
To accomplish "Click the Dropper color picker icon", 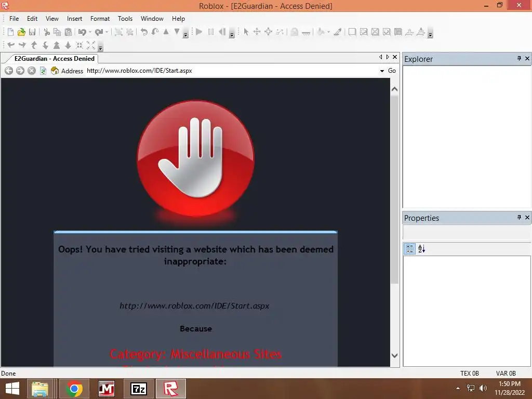I will point(338,32).
